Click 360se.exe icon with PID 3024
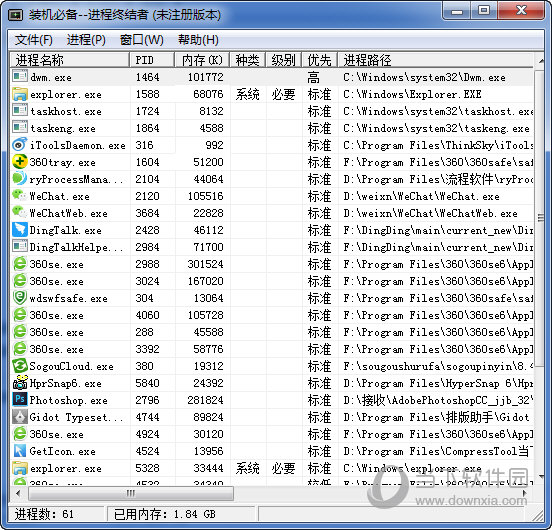The width and height of the screenshot is (552, 530). [20, 280]
